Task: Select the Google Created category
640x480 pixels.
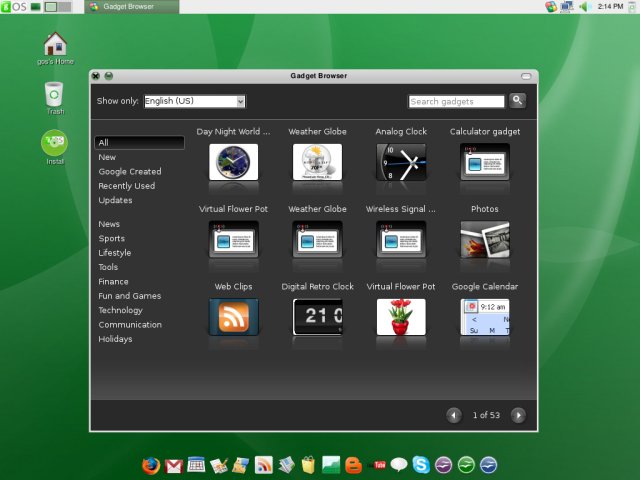Action: tap(130, 172)
